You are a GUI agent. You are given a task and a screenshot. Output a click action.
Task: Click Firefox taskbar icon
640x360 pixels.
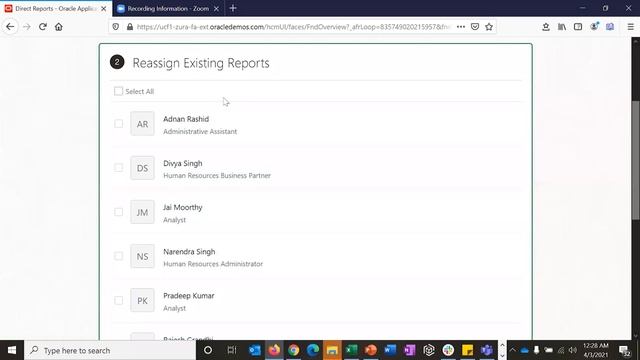click(274, 350)
